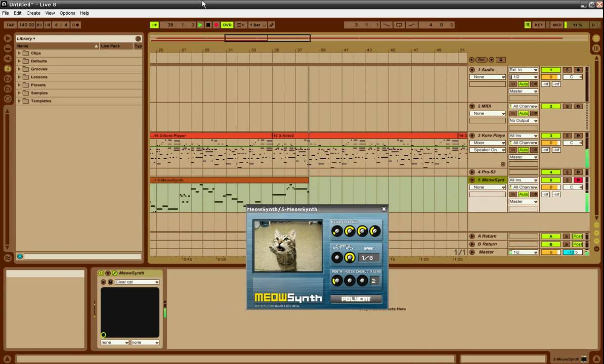Toggle the computer MIDI keyboard icon
The width and height of the screenshot is (604, 364).
(x=527, y=25)
